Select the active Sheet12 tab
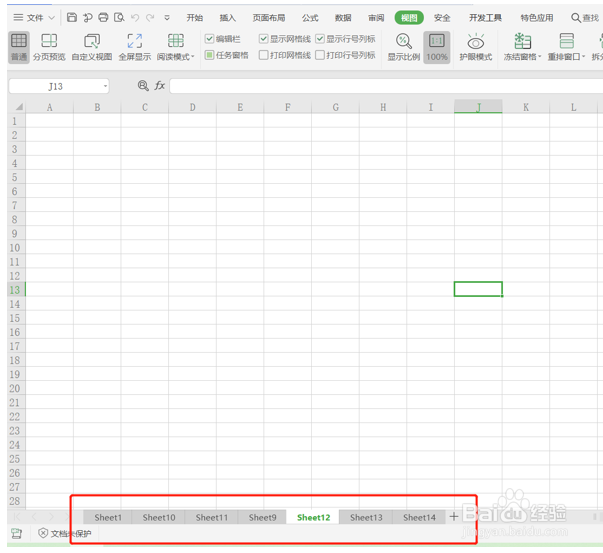This screenshot has height=553, width=603. tap(313, 517)
